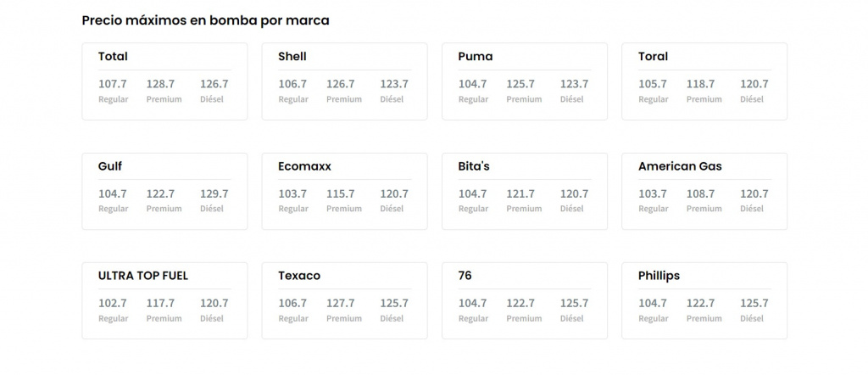
Task: Click Gulf's 129.7 Diésel price
Action: tap(214, 193)
